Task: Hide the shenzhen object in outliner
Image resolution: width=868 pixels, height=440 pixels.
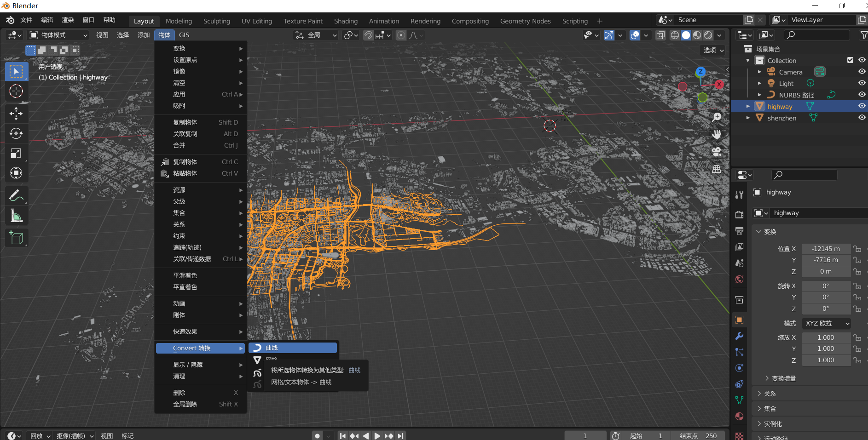Action: pos(862,118)
